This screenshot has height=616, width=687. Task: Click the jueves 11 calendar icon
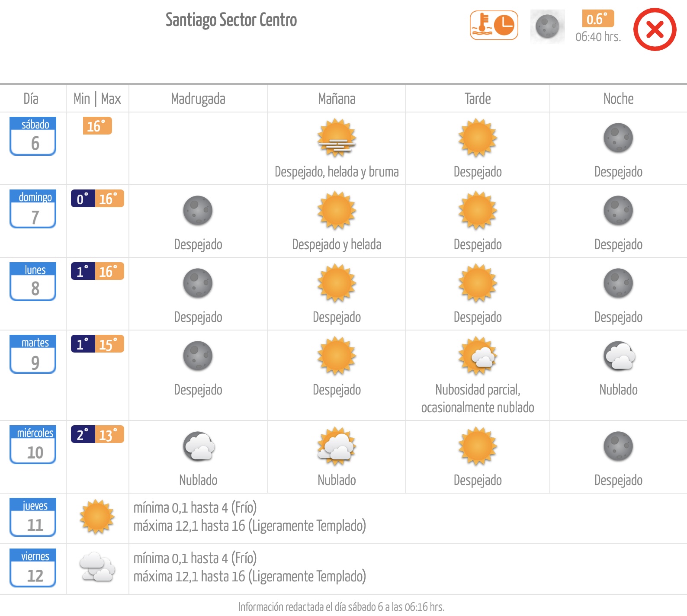(x=33, y=517)
